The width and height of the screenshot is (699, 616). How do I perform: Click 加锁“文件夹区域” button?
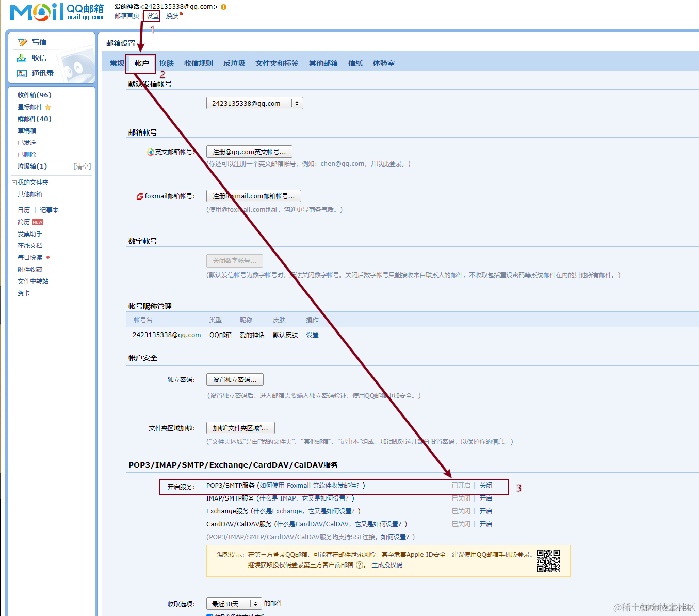[x=240, y=428]
